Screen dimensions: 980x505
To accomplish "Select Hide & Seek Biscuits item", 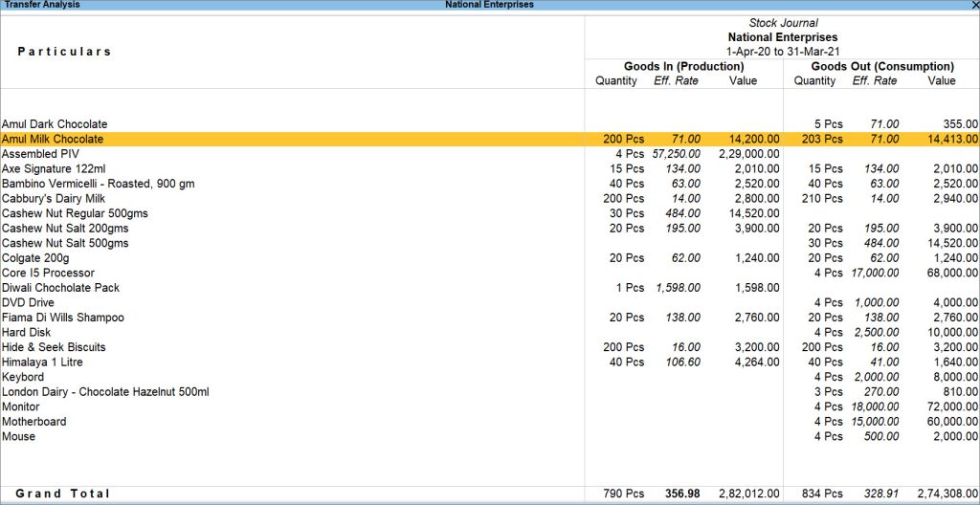I will pyautogui.click(x=54, y=347).
